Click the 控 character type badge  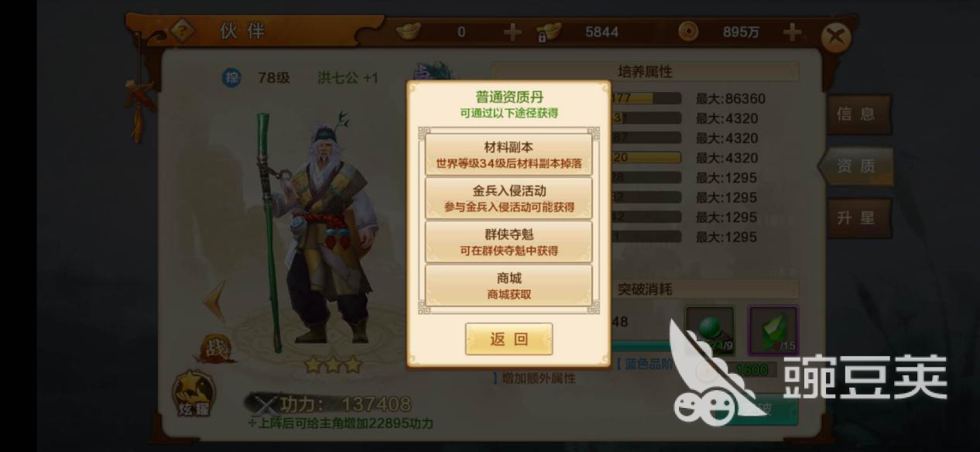point(231,77)
